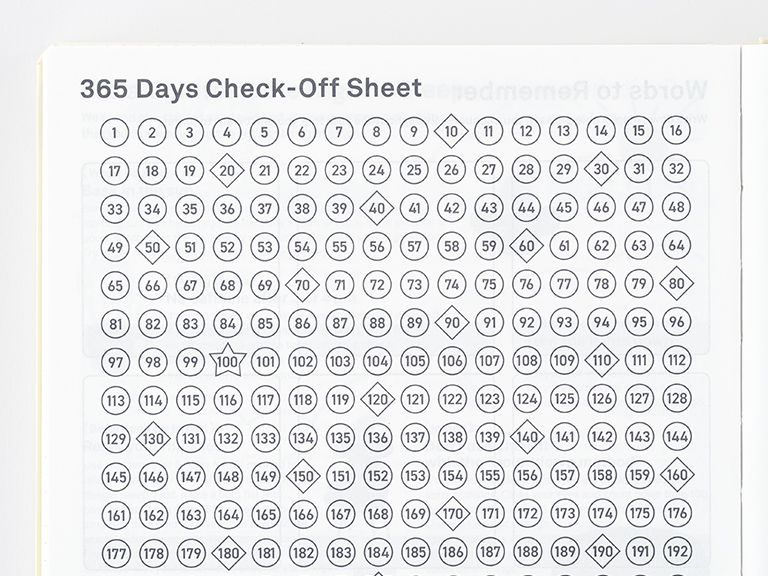Select the diamond for day 80
The height and width of the screenshot is (576, 768).
[677, 284]
